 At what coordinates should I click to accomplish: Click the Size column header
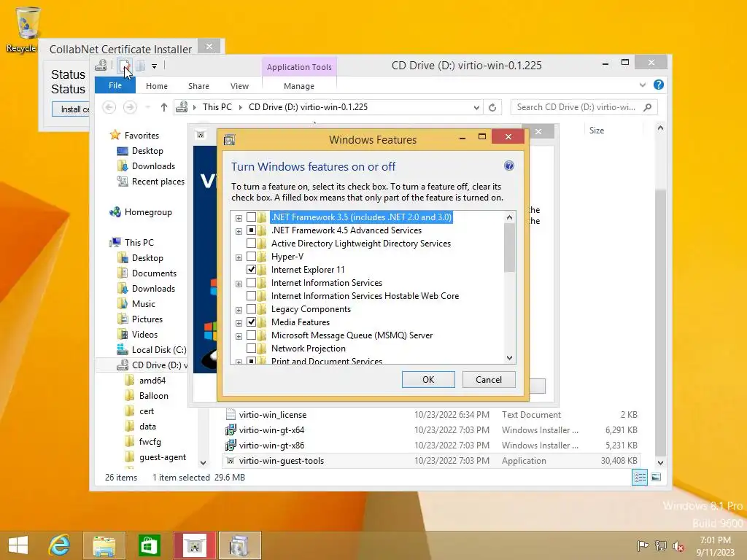(597, 130)
